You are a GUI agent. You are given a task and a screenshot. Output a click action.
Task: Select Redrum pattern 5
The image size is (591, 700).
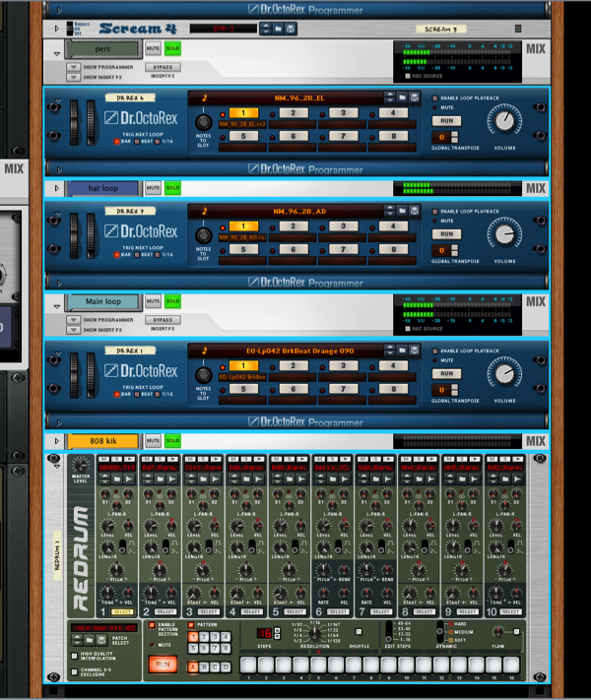[x=193, y=648]
